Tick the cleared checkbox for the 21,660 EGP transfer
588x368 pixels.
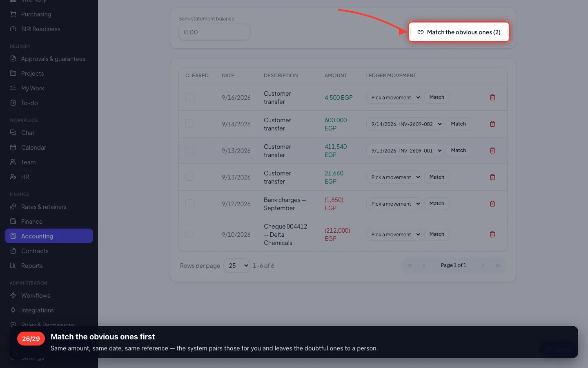[x=189, y=177]
